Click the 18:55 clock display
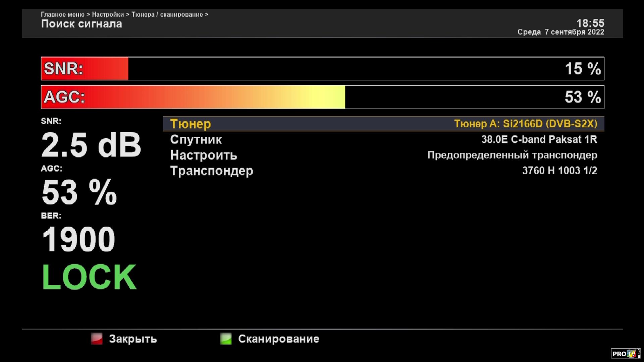The height and width of the screenshot is (362, 644). click(590, 23)
